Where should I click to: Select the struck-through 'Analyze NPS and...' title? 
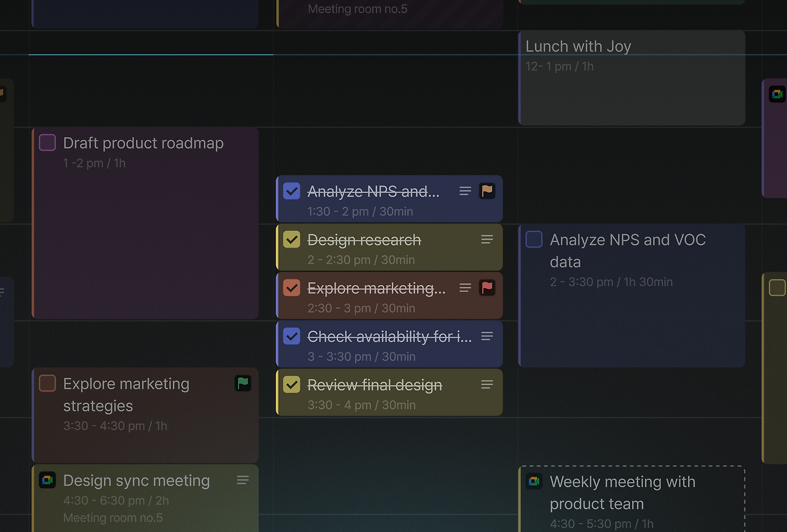tap(373, 192)
